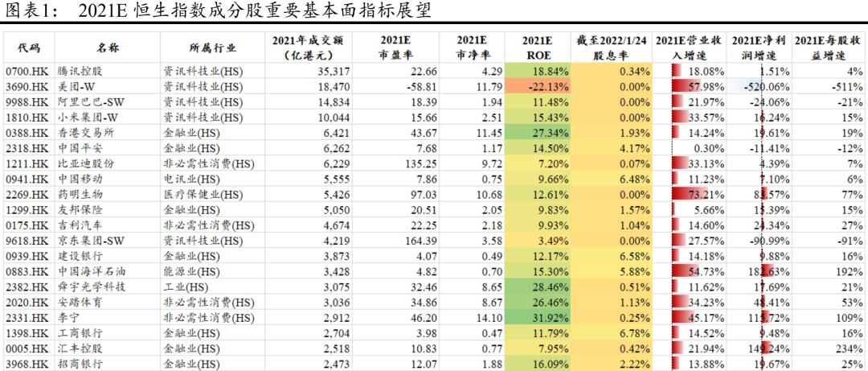Select the 美团-W name cell
868x371 pixels.
tap(77, 86)
